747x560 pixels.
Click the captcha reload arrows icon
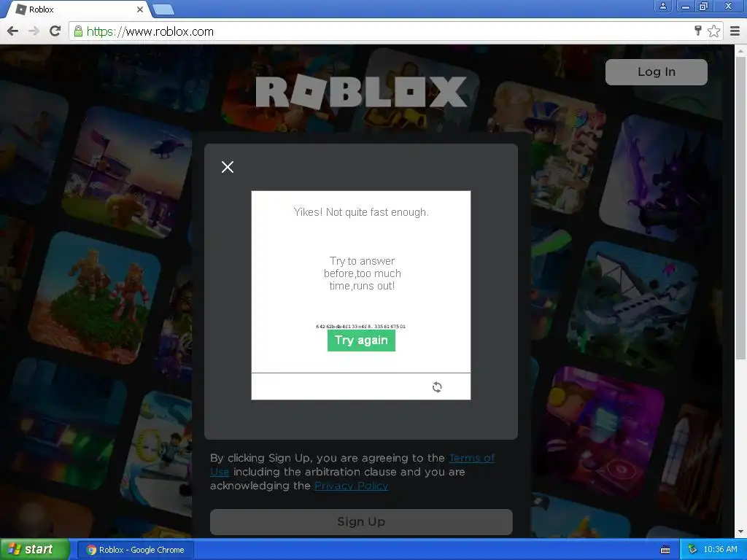437,387
